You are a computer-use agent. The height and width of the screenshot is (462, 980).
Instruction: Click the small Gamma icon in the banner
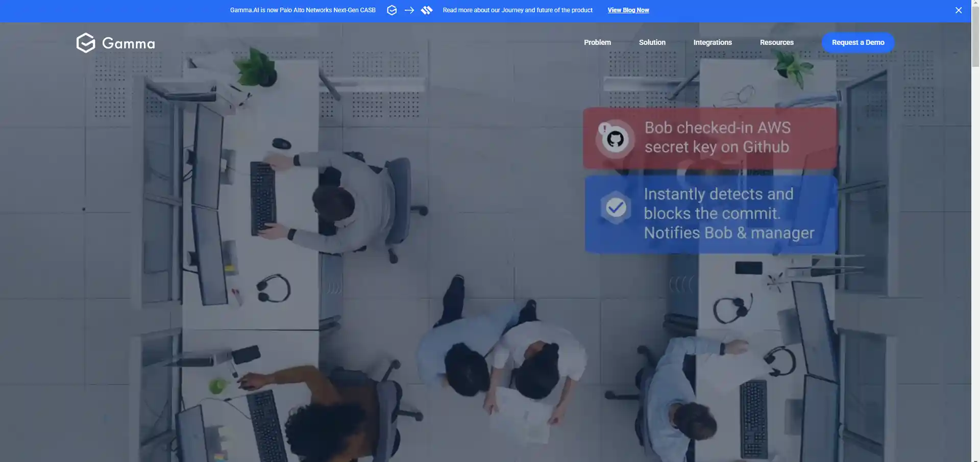click(391, 10)
